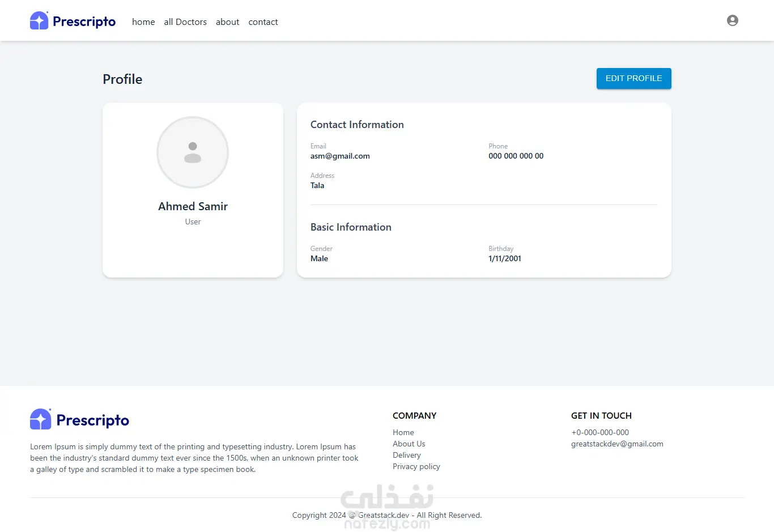Select the email value asm@gmail.com
Viewport: 774px width, 532px height.
click(x=340, y=156)
